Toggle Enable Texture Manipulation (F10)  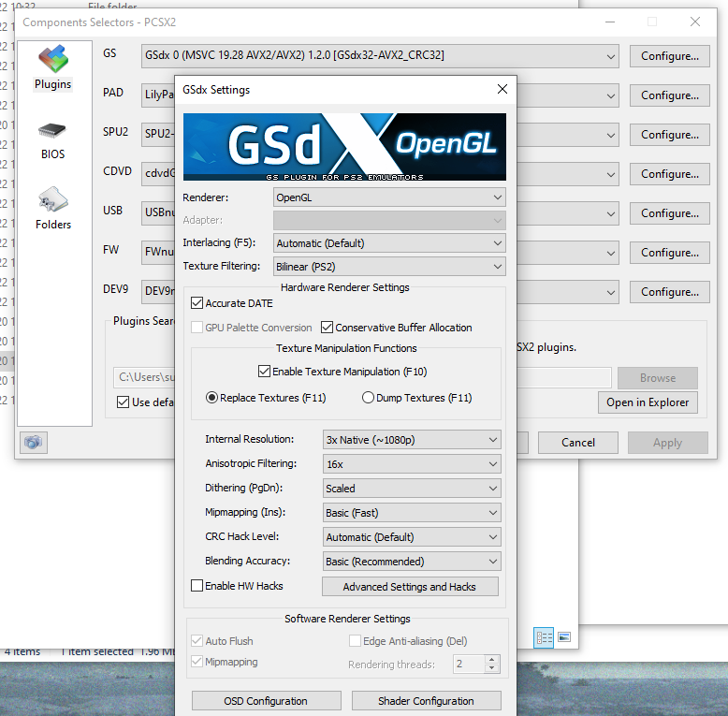[264, 372]
